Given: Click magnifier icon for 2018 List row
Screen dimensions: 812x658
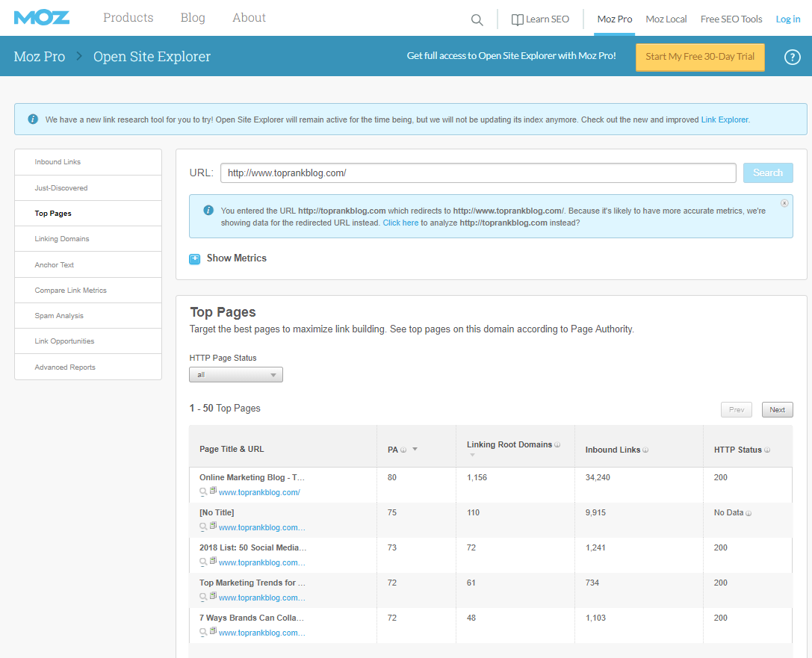Looking at the screenshot, I should 203,562.
